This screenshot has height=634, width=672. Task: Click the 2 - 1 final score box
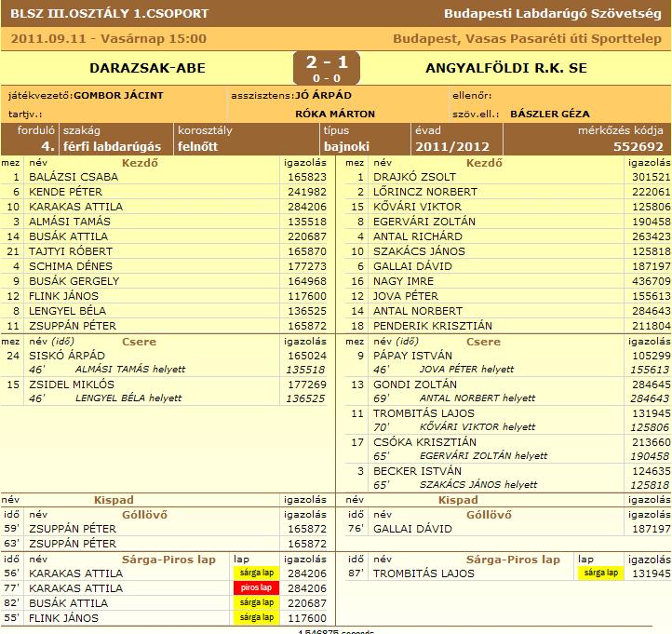[x=327, y=68]
